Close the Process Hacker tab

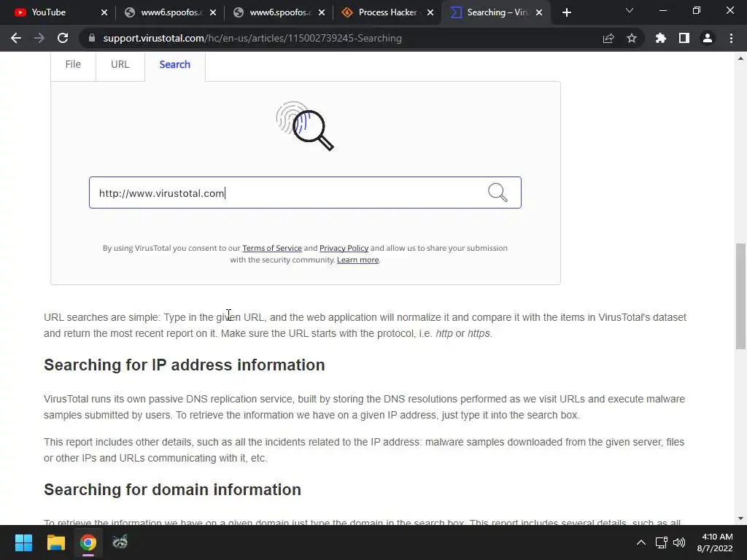(430, 12)
